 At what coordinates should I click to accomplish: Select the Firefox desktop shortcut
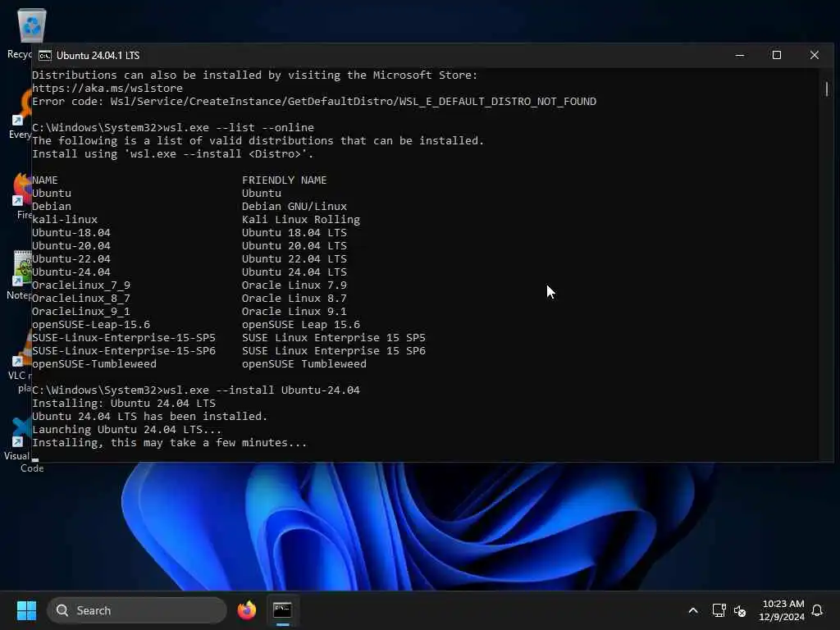point(21,195)
